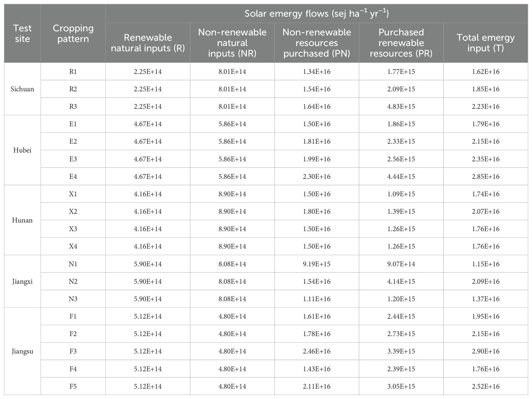The image size is (532, 399).
Task: Select value 2.46E+16 in row F3
Action: click(317, 351)
